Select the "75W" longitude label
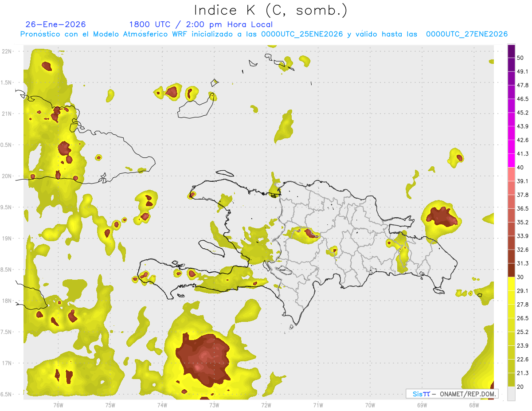Viewport: 532px width, 411px height. click(110, 405)
